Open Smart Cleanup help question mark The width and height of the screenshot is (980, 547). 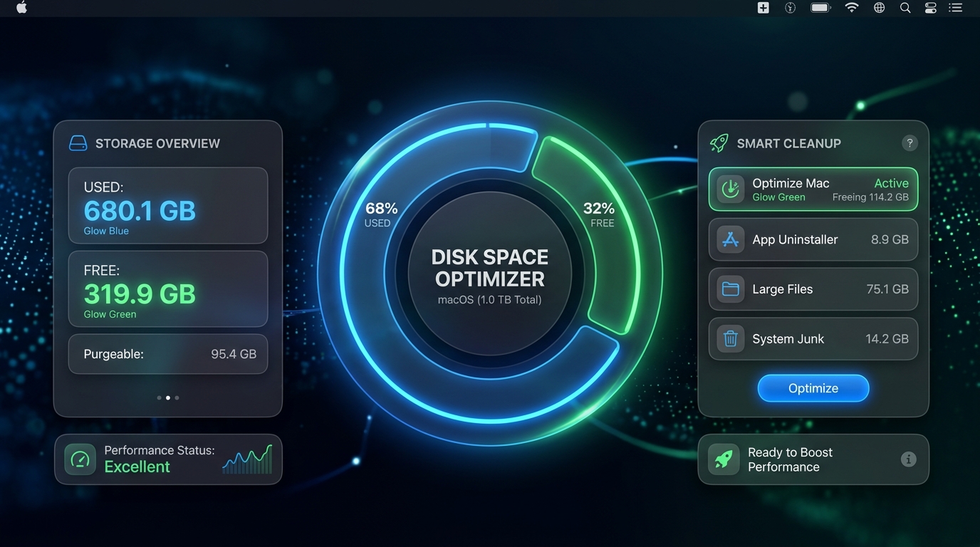pyautogui.click(x=909, y=143)
